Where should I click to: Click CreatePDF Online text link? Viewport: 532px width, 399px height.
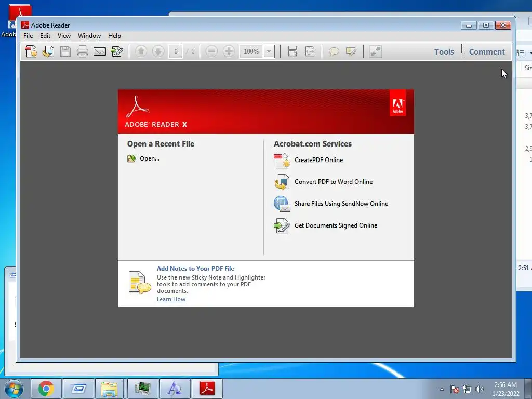(318, 160)
